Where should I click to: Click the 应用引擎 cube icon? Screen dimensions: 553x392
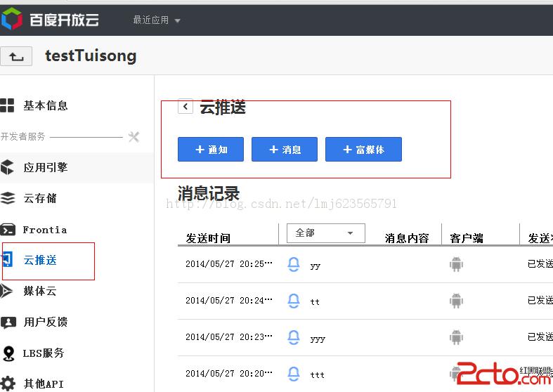click(7, 167)
